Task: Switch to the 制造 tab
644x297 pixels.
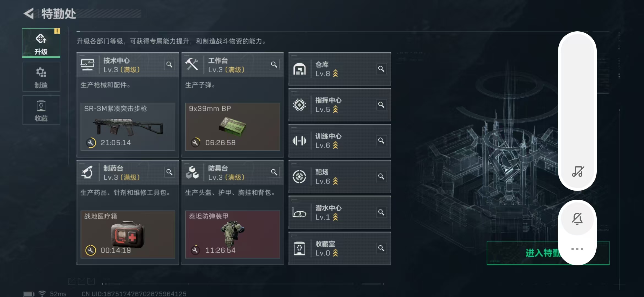Action: 41,77
